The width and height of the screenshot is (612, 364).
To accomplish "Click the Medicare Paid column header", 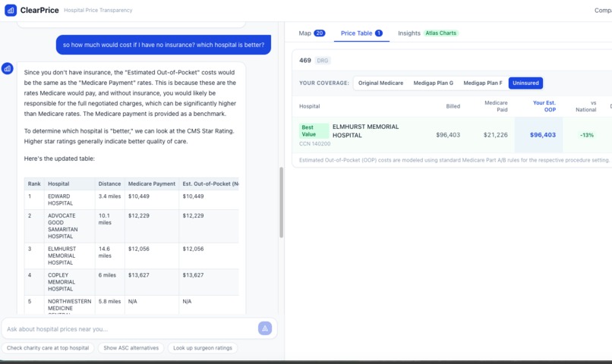I will (x=496, y=106).
